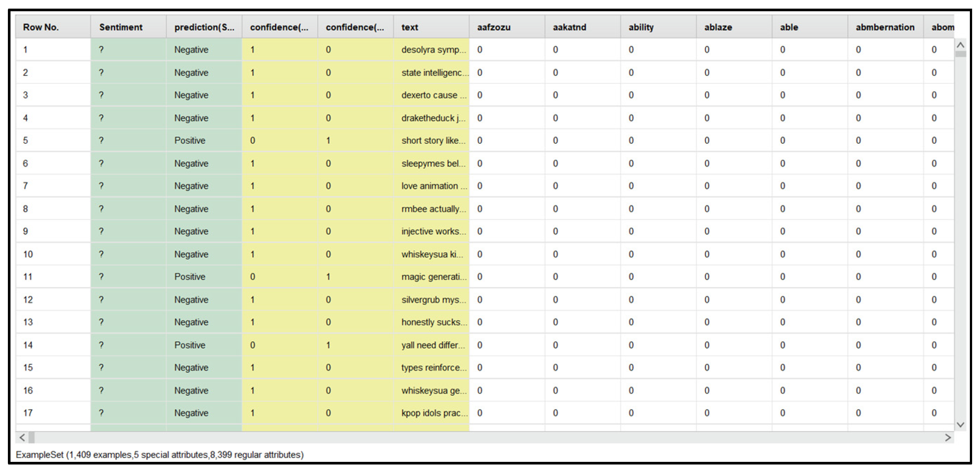
Task: Sort by the Sentiment column header
Action: (128, 27)
